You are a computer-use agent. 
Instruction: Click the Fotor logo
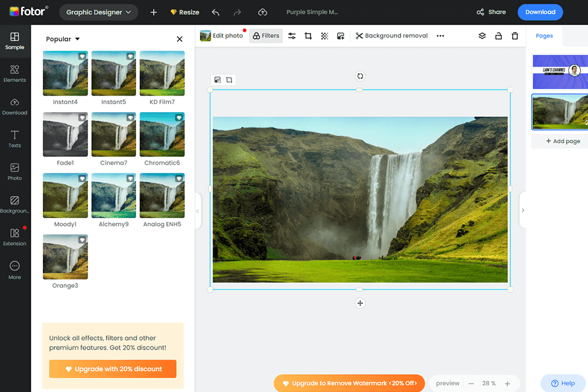[29, 12]
